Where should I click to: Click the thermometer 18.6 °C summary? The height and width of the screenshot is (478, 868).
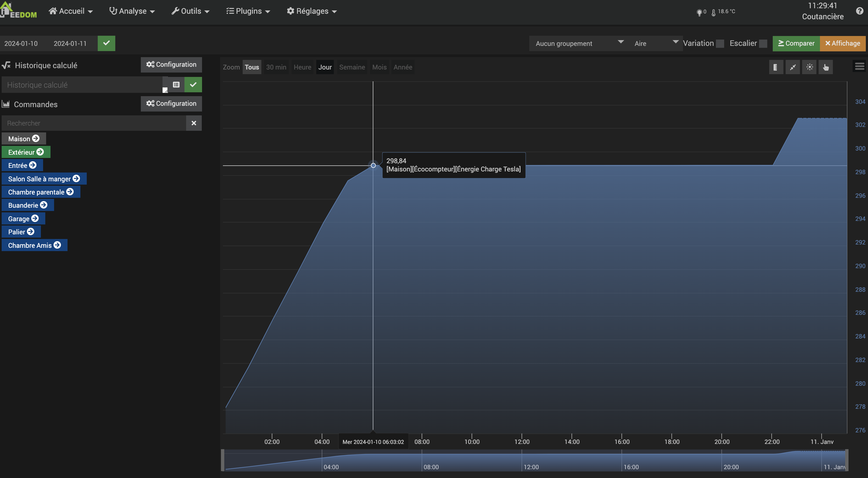723,12
